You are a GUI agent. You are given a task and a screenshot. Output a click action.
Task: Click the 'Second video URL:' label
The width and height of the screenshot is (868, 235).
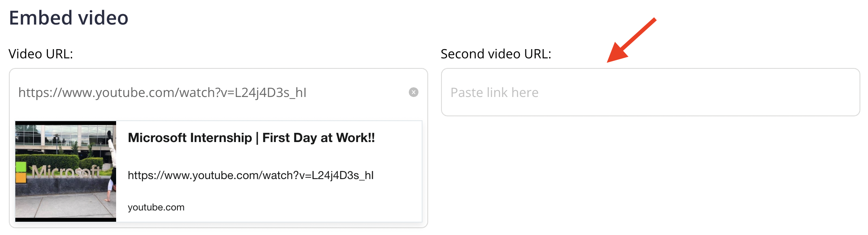496,54
